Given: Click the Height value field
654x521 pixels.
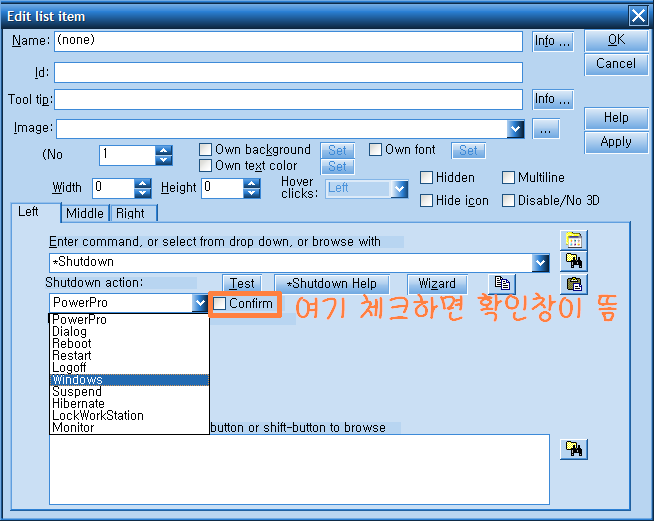Looking at the screenshot, I should (x=222, y=189).
